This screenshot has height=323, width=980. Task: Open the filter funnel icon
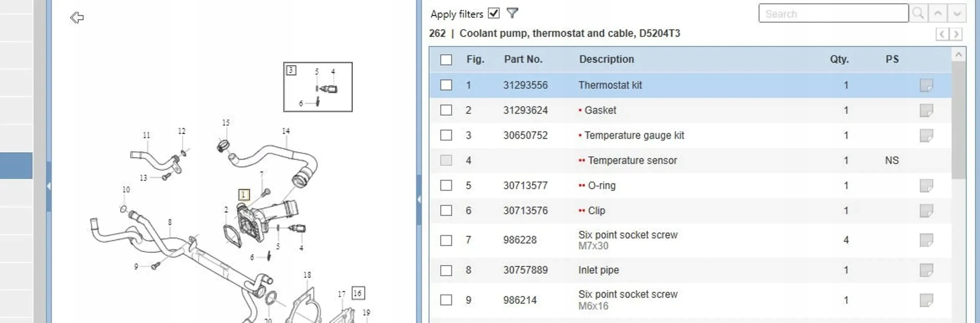click(512, 13)
